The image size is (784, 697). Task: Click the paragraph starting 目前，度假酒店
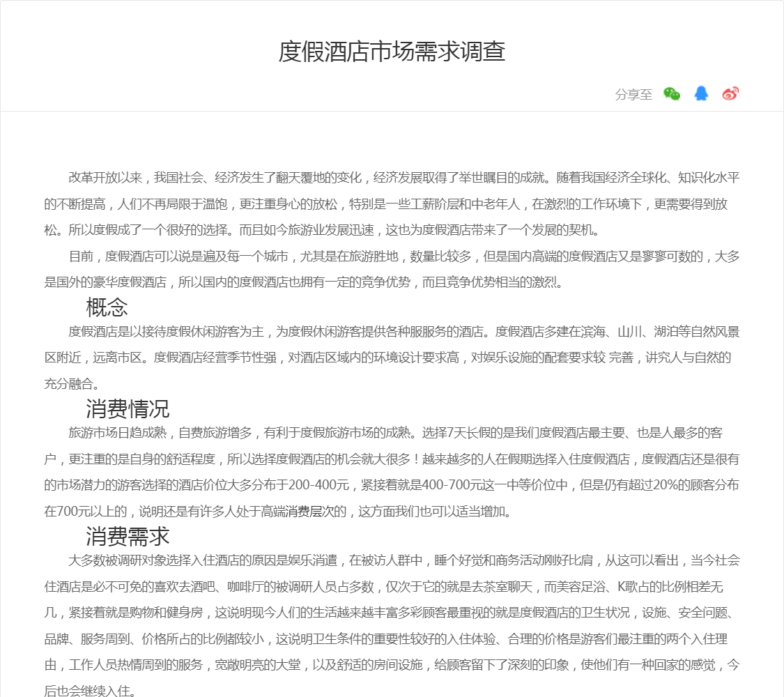[x=392, y=269]
